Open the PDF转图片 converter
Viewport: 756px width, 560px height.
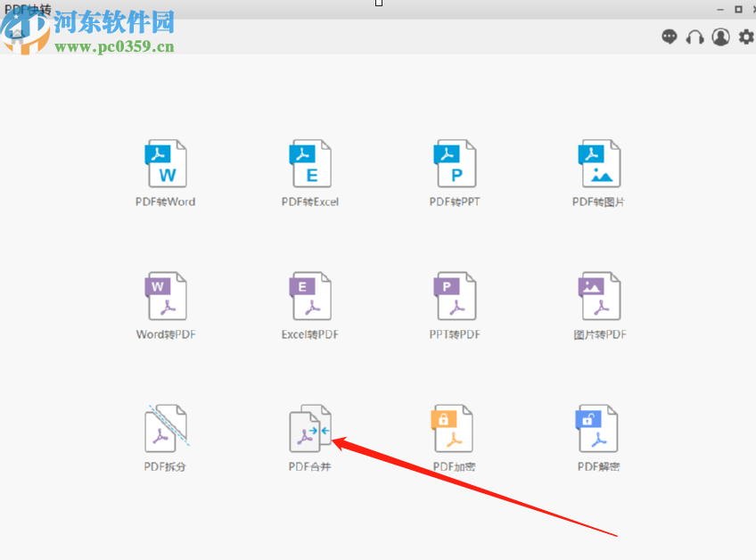click(x=599, y=162)
